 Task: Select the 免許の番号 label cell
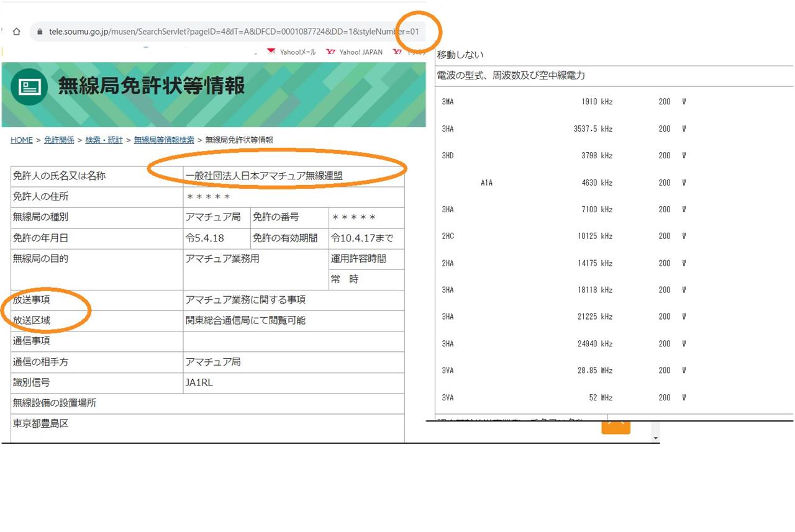coord(289,217)
